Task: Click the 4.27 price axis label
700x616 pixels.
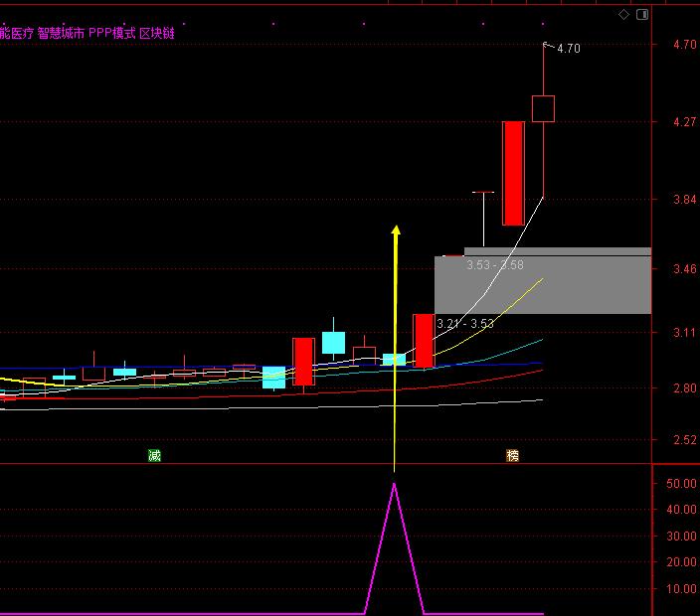Action: coord(685,122)
